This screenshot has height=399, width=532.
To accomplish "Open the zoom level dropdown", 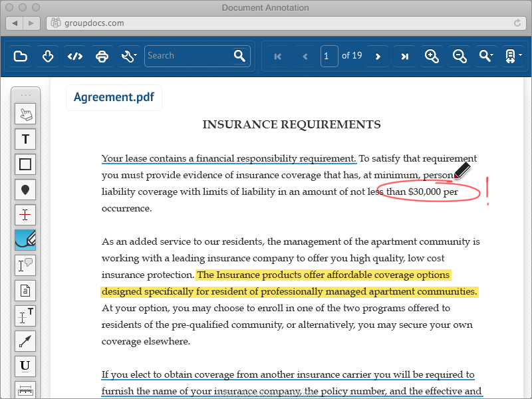I will (x=486, y=56).
